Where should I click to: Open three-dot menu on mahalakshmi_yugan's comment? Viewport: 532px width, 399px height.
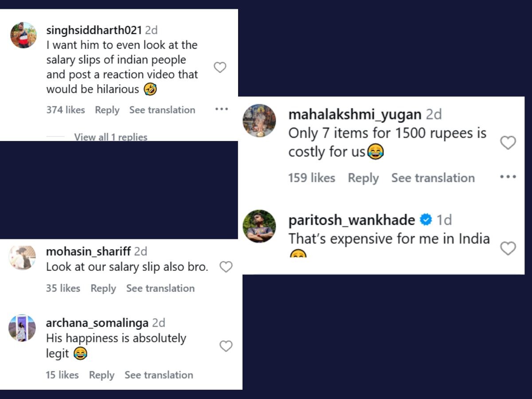coord(508,177)
